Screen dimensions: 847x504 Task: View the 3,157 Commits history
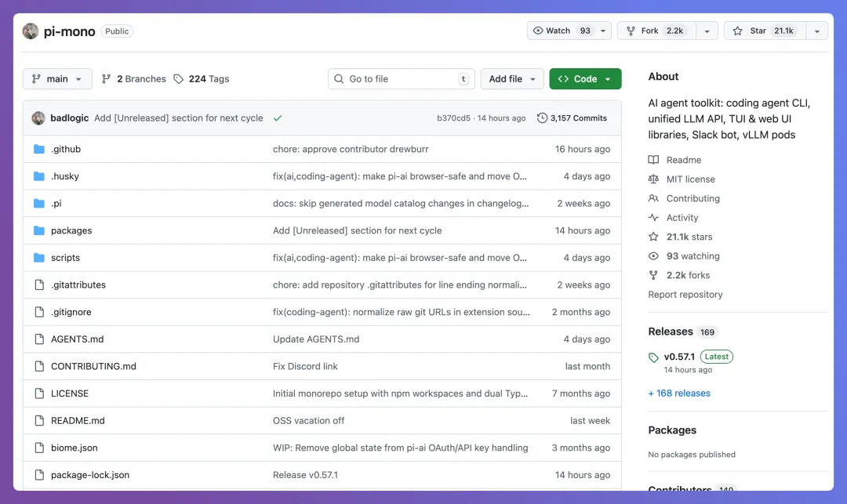pyautogui.click(x=572, y=118)
